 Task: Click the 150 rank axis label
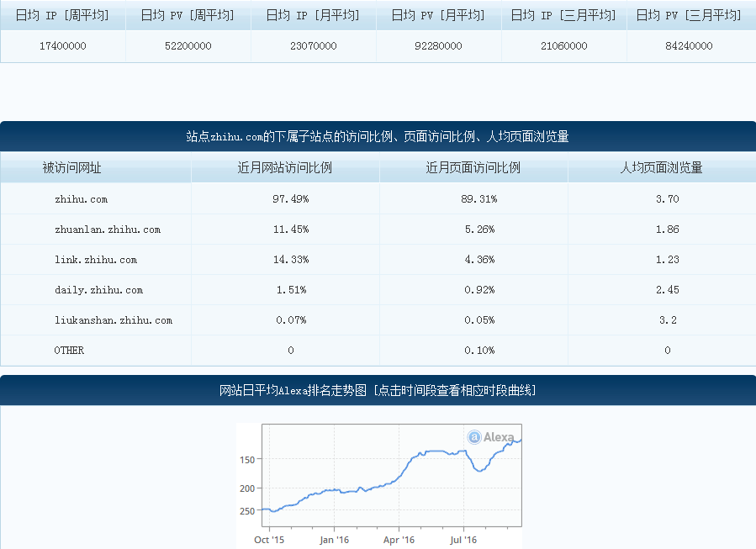(247, 460)
